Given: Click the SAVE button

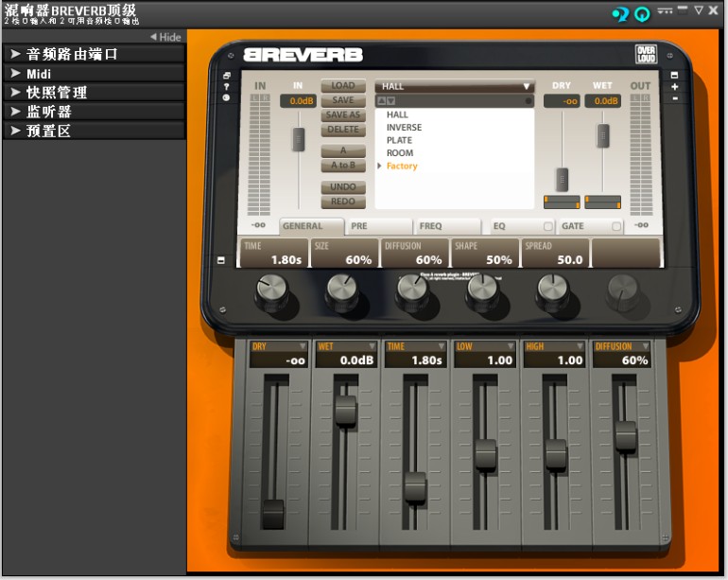Looking at the screenshot, I should pos(343,100).
